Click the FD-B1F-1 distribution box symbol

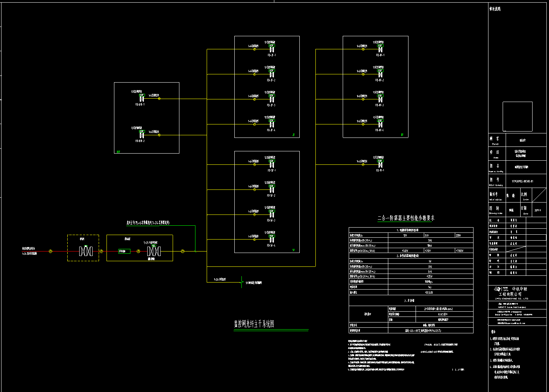tap(142, 99)
